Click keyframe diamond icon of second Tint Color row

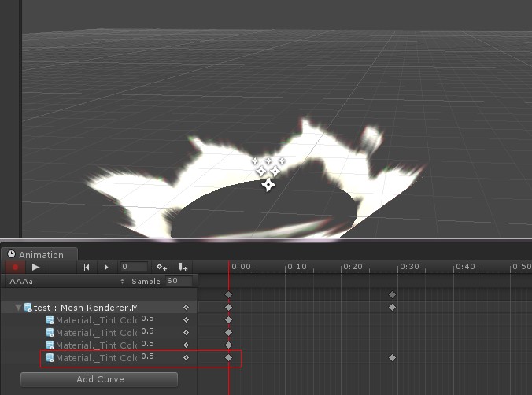[186, 333]
